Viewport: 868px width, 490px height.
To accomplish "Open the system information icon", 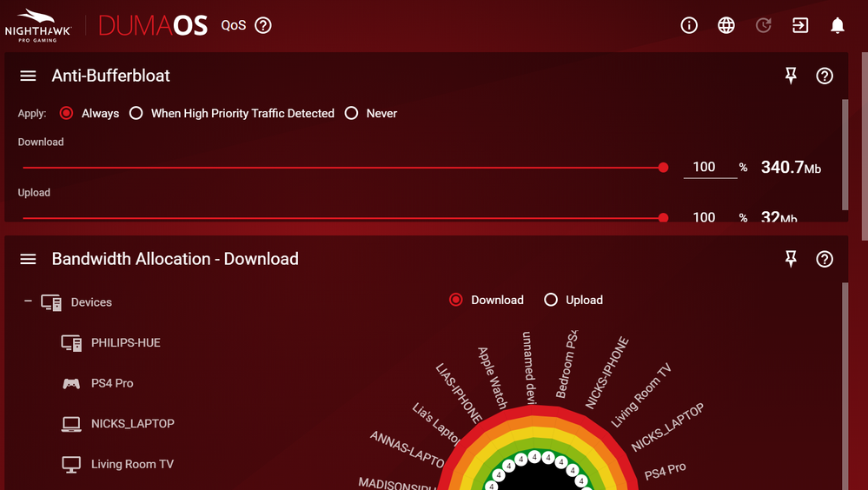I will coord(689,25).
